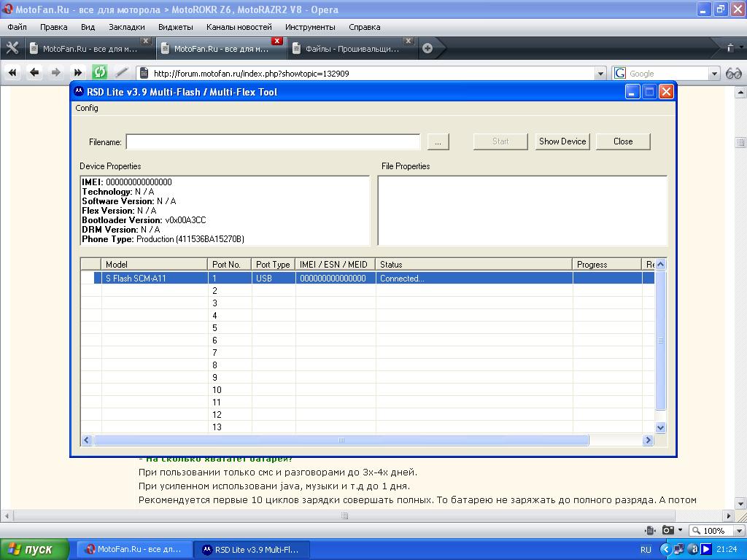The image size is (747, 560).
Task: Close the active MotoFan.Ru tab with red X
Action: [x=276, y=41]
